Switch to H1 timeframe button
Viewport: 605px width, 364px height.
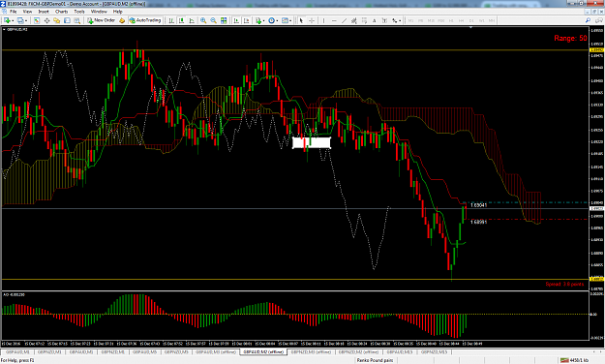pyautogui.click(x=451, y=20)
